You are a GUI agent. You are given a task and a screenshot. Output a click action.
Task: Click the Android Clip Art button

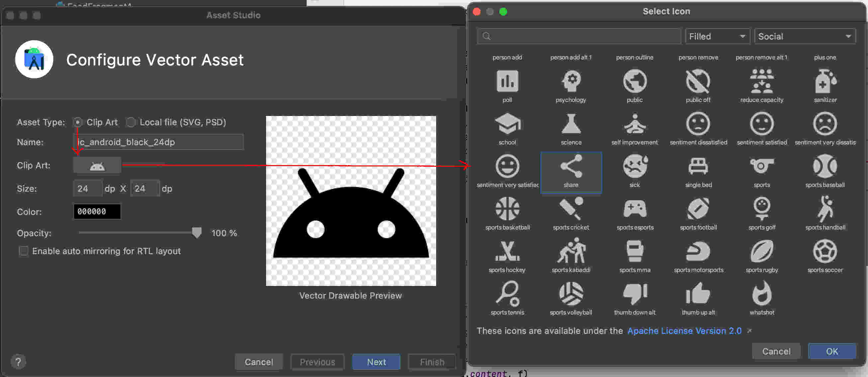pos(97,166)
